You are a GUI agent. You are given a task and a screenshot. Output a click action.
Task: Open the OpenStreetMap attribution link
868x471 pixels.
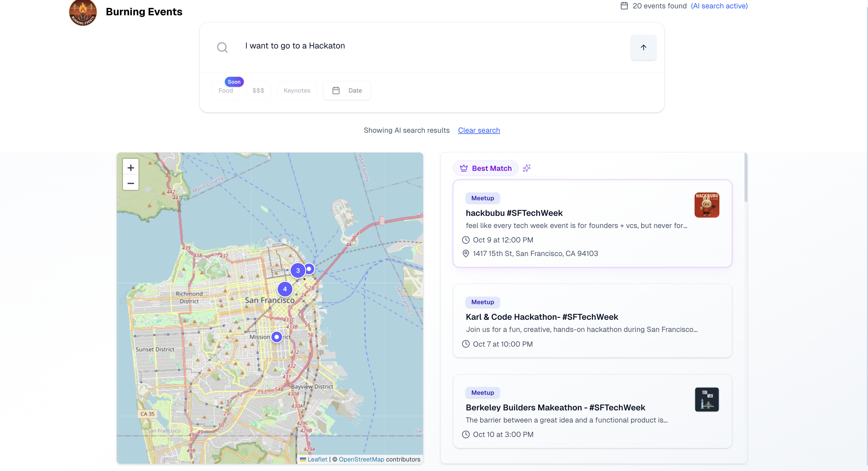coord(361,459)
